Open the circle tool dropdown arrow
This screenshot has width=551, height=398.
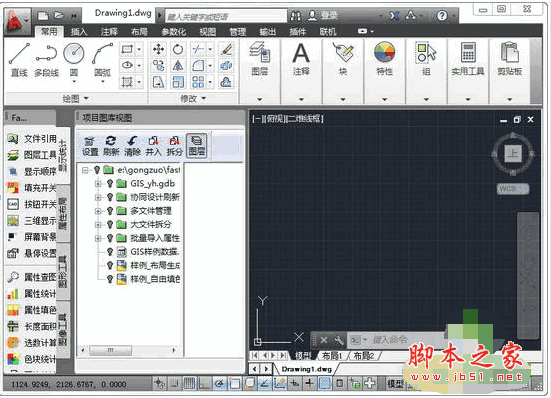click(x=74, y=82)
